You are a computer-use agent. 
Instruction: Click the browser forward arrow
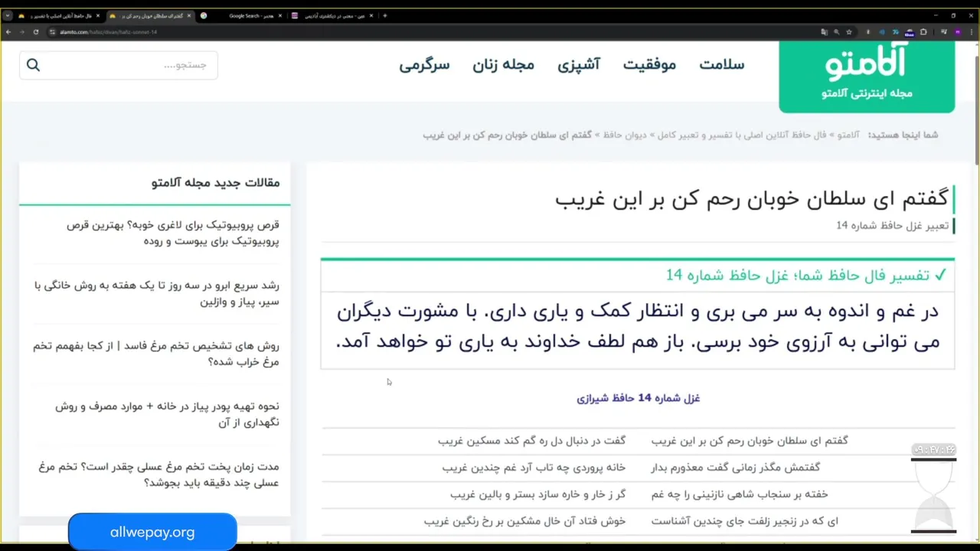click(22, 32)
